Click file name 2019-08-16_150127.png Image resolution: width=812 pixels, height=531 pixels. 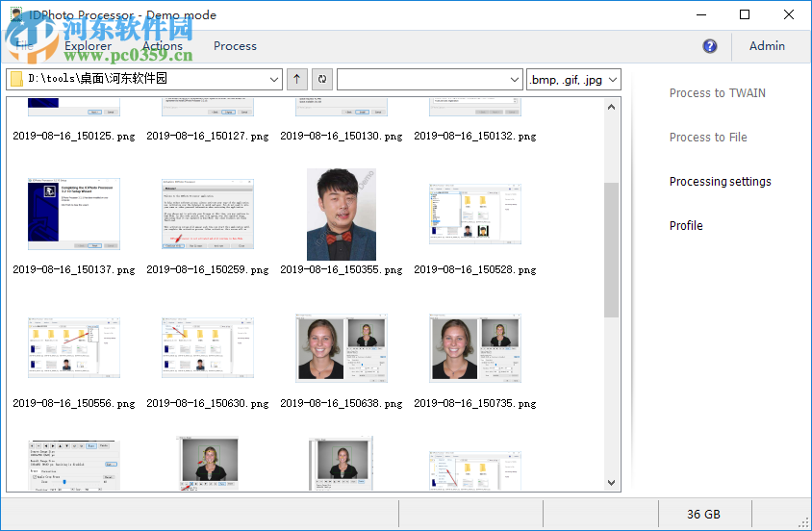[207, 136]
